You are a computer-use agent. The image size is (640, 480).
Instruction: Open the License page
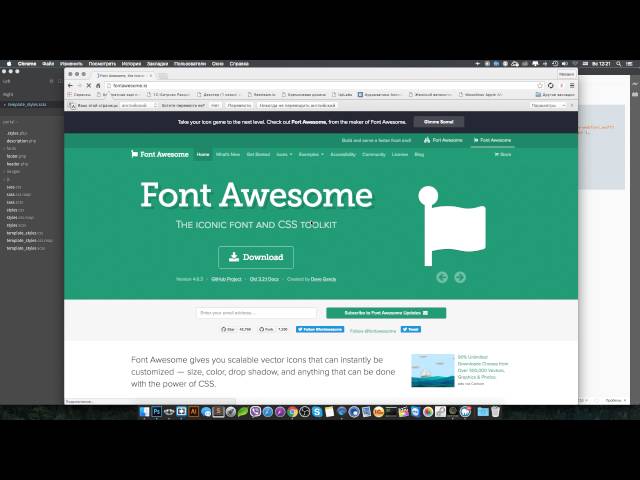(x=400, y=154)
